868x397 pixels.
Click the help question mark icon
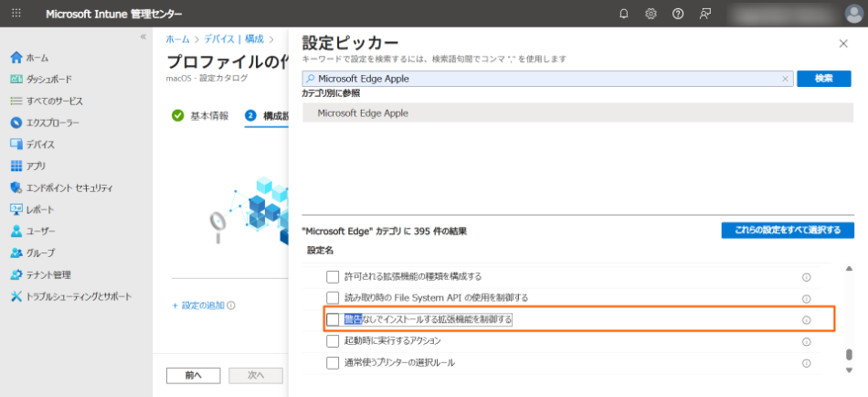tap(678, 14)
